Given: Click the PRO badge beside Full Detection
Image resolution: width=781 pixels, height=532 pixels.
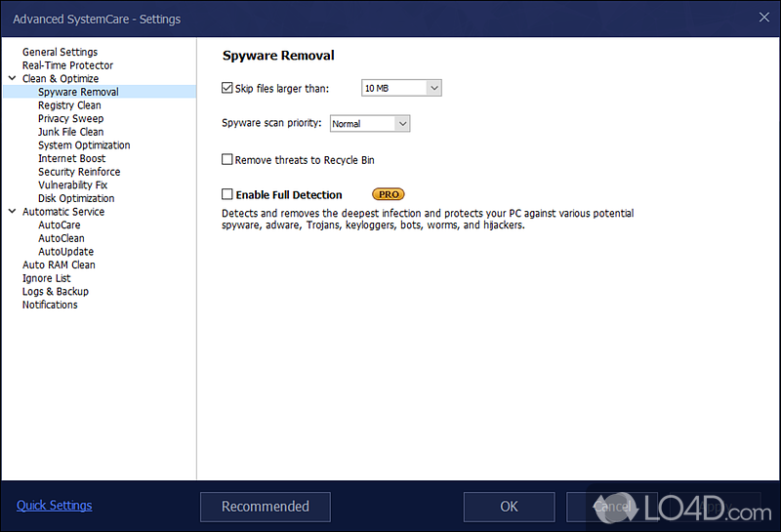Looking at the screenshot, I should pyautogui.click(x=388, y=194).
